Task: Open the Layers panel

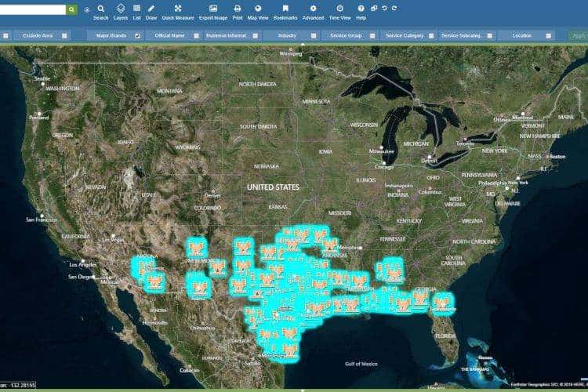Action: (121, 13)
